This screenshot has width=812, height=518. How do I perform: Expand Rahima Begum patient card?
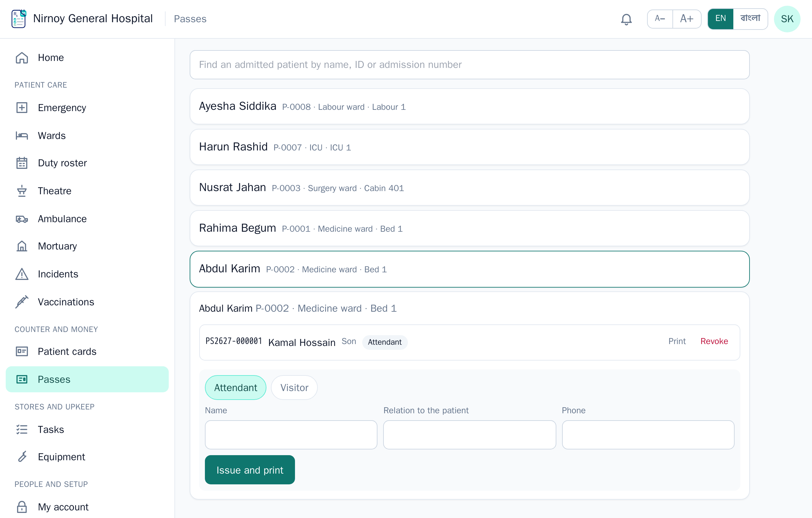[469, 229]
